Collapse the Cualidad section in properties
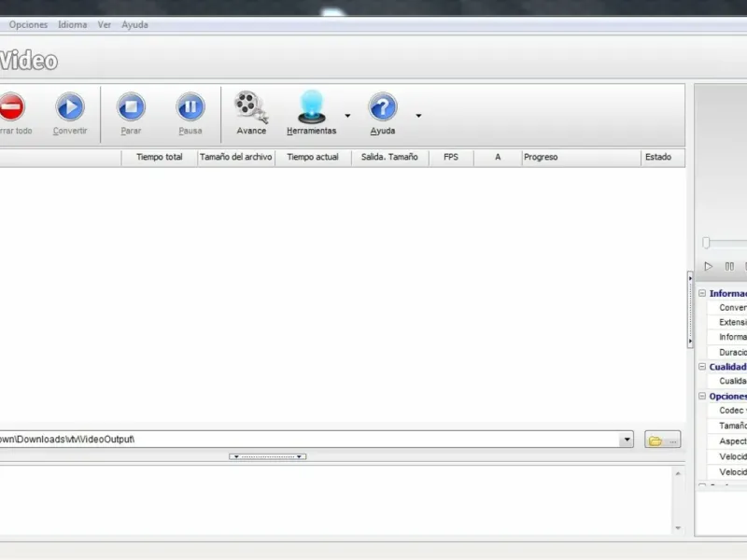747x560 pixels. pyautogui.click(x=702, y=367)
